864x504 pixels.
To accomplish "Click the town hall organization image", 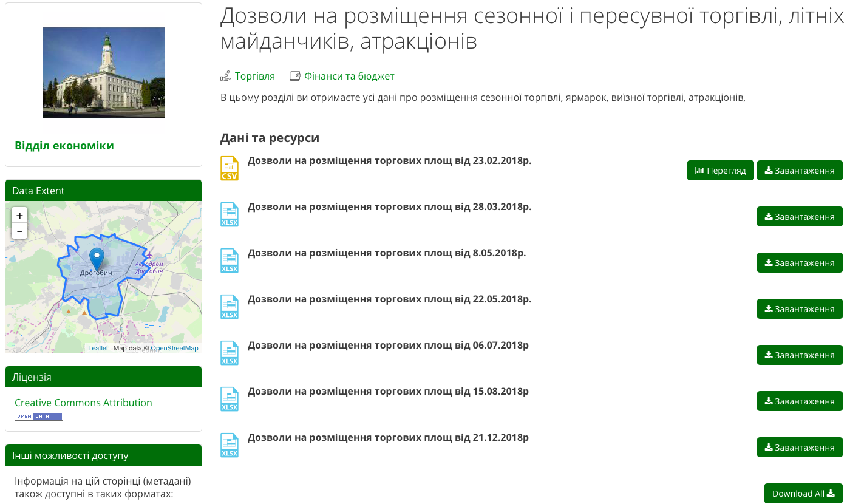I will pos(104,73).
